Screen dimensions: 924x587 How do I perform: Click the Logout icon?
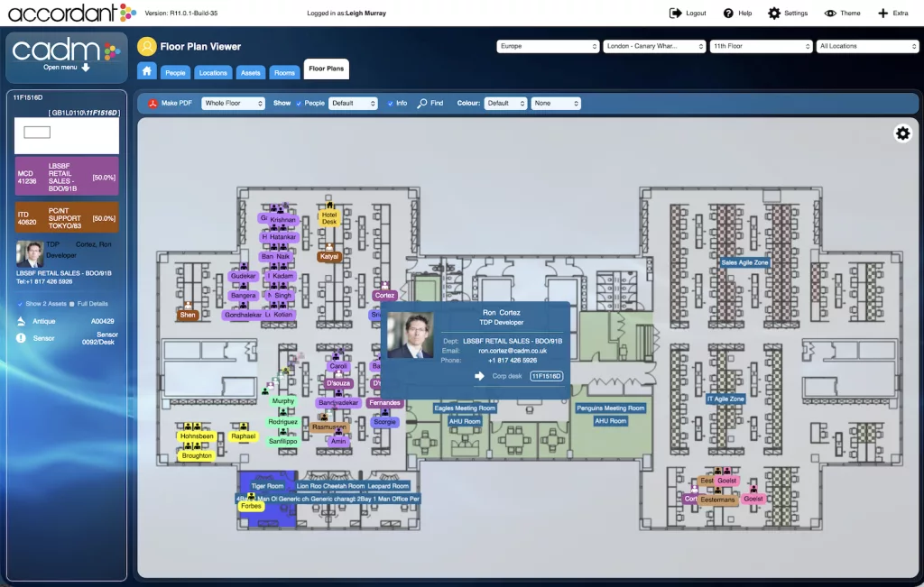(675, 13)
